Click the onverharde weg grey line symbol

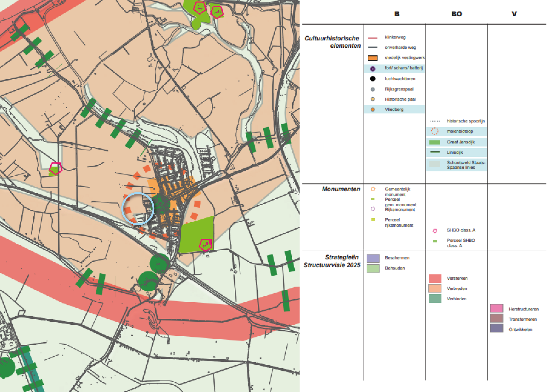372,47
